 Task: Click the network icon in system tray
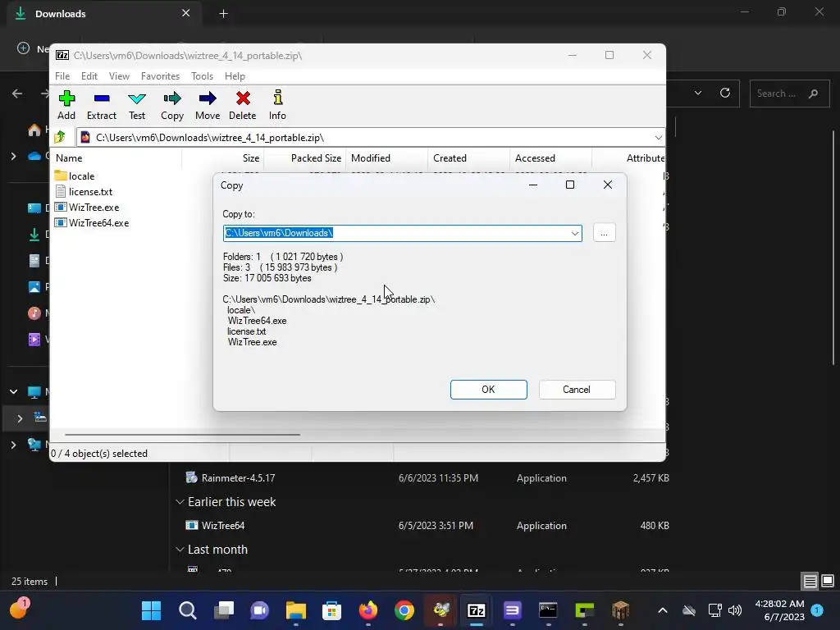coord(714,610)
